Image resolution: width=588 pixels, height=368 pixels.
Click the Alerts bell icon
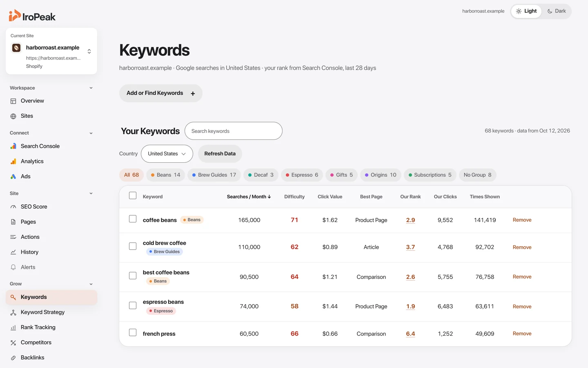point(13,267)
